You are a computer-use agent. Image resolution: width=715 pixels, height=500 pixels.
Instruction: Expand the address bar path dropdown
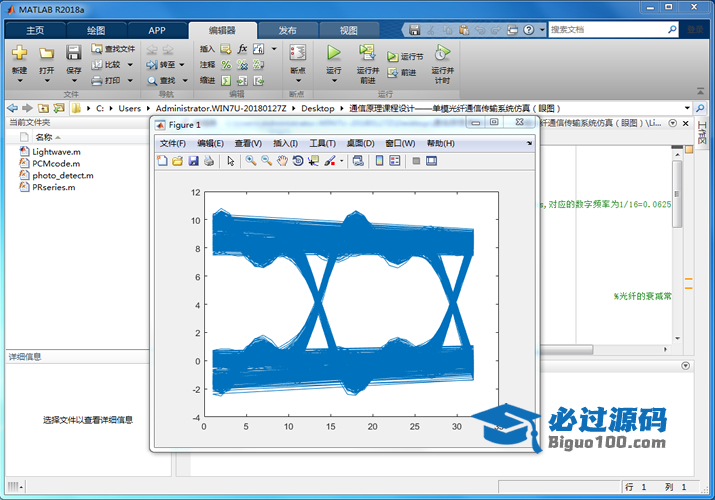point(687,108)
